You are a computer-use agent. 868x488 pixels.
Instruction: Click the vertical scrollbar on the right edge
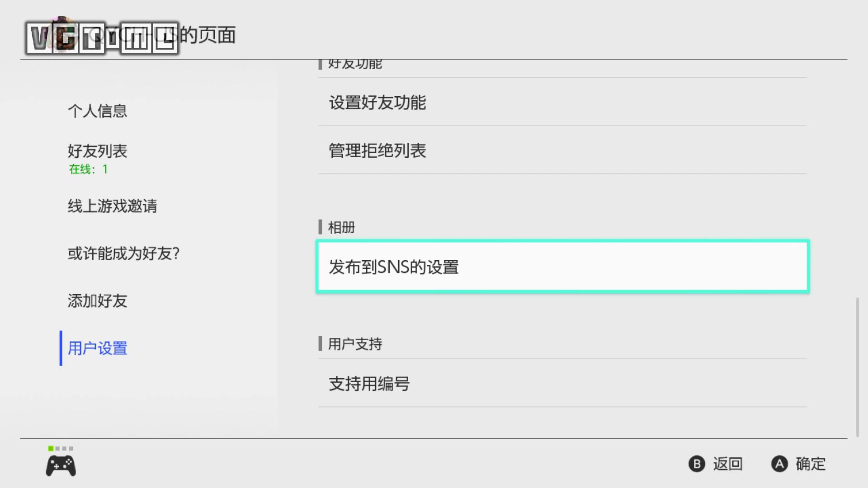pyautogui.click(x=857, y=367)
